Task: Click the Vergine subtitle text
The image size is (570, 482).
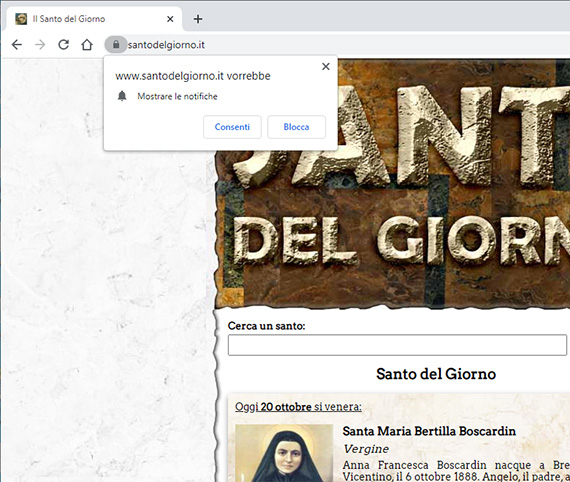Action: (x=366, y=449)
